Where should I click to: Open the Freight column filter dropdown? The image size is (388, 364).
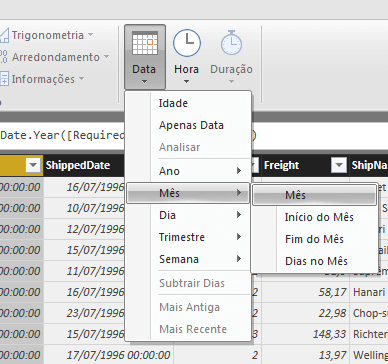coord(339,165)
